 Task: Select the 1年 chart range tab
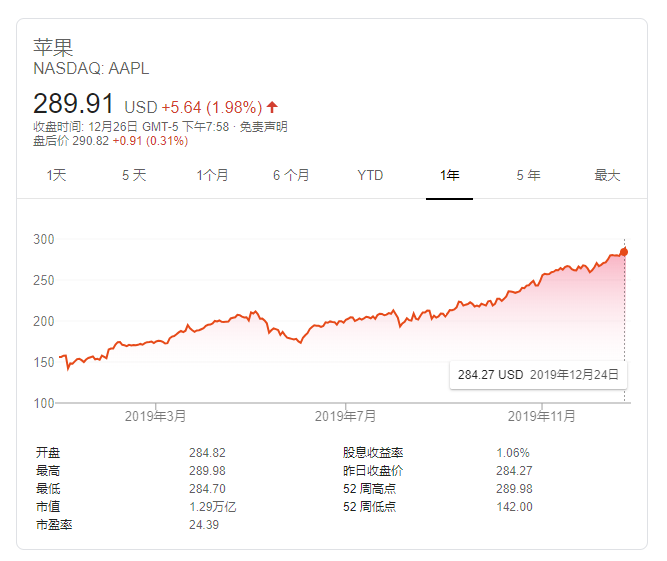point(449,175)
